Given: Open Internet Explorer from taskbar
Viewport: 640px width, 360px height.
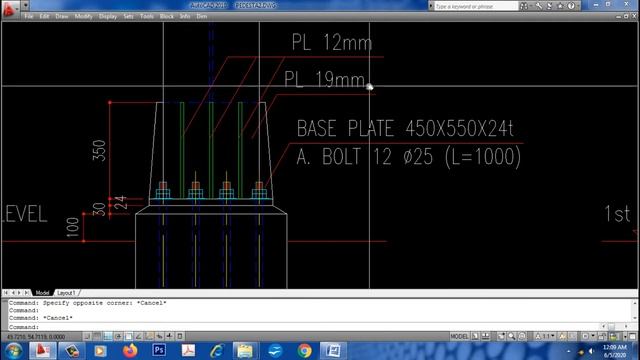Looking at the screenshot, I should coord(217,351).
